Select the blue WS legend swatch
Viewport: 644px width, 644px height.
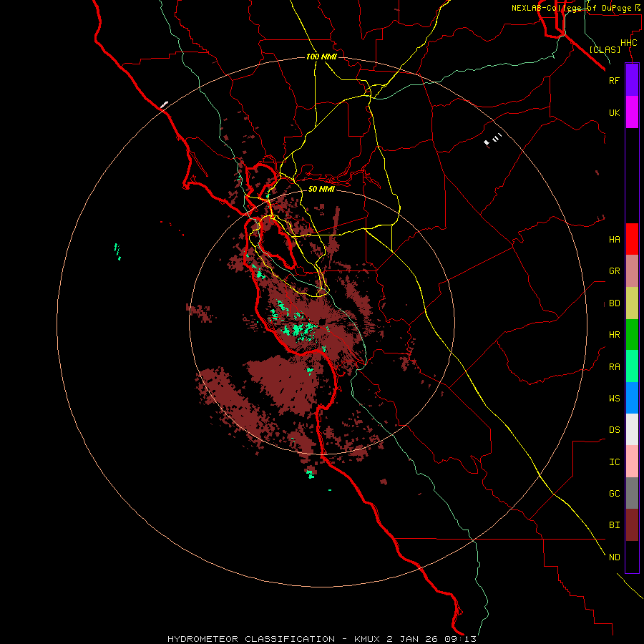(632, 398)
